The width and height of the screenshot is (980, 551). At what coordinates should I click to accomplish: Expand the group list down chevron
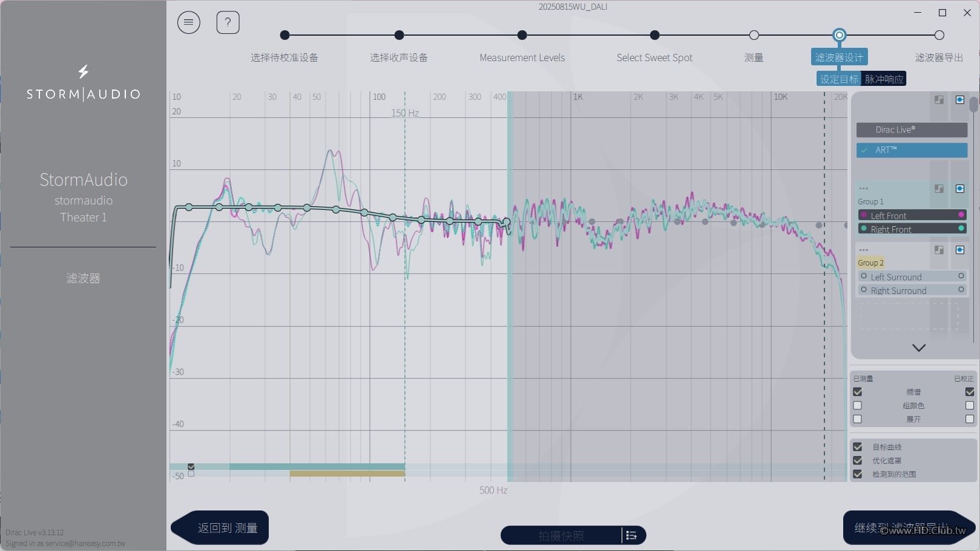(x=918, y=348)
